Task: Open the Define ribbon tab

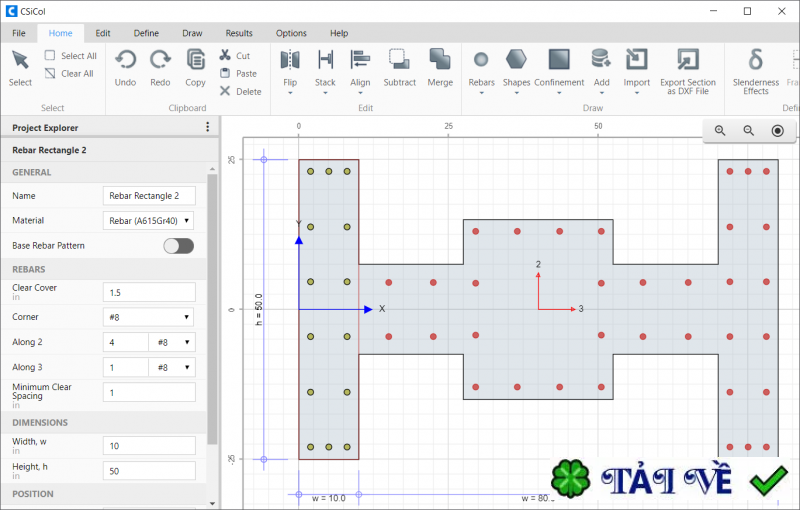Action: 146,33
